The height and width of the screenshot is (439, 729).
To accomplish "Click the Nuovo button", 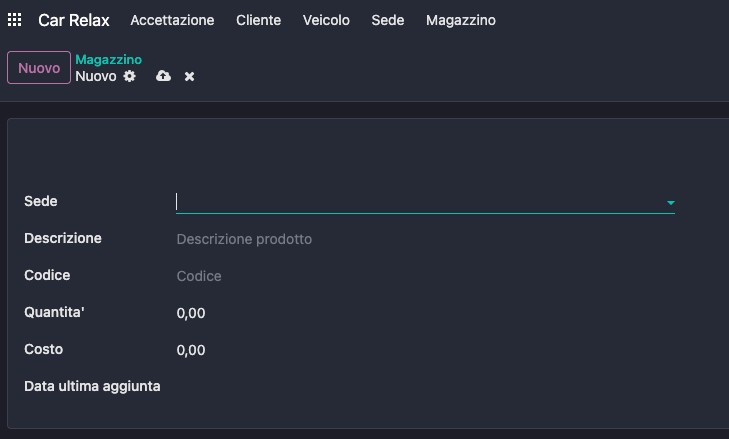I will pos(39,68).
